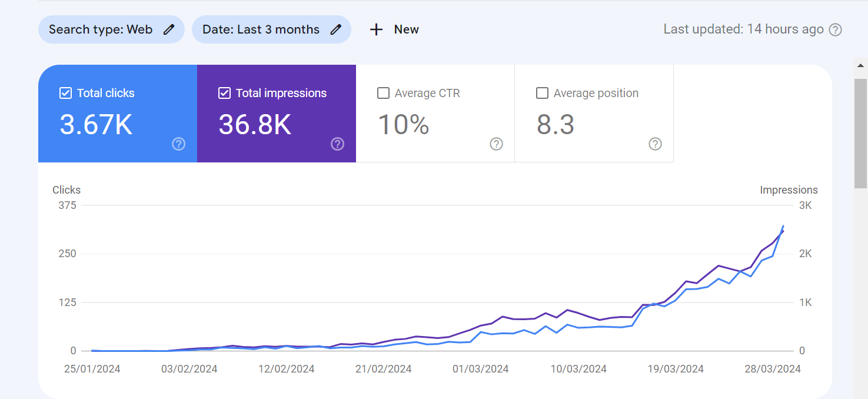The height and width of the screenshot is (399, 868).
Task: Click the pencil icon beside Date: Last 3 months
Action: tap(336, 29)
